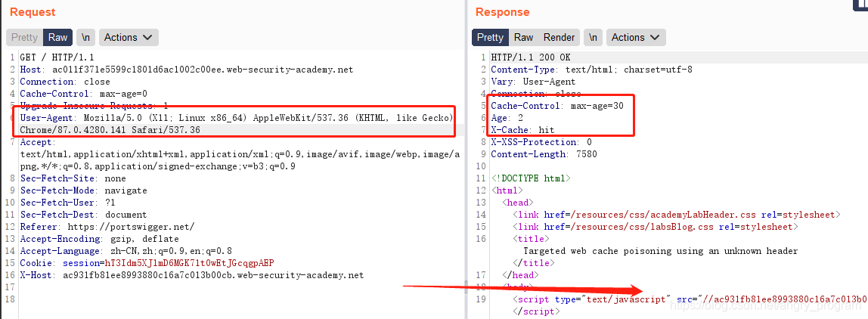
Task: Click the 'X-Cache: hit' response header
Action: pos(522,130)
